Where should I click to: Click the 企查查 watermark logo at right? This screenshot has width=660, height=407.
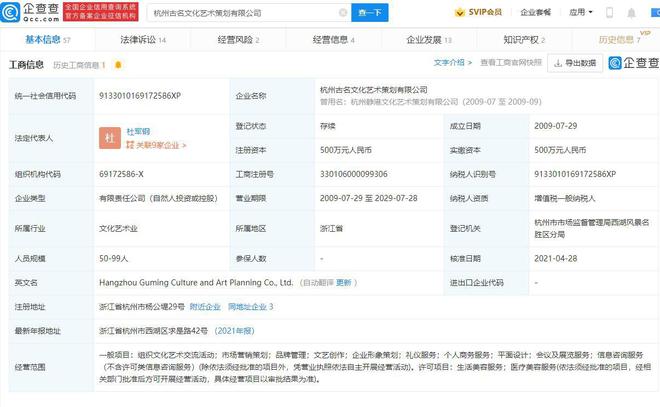633,63
